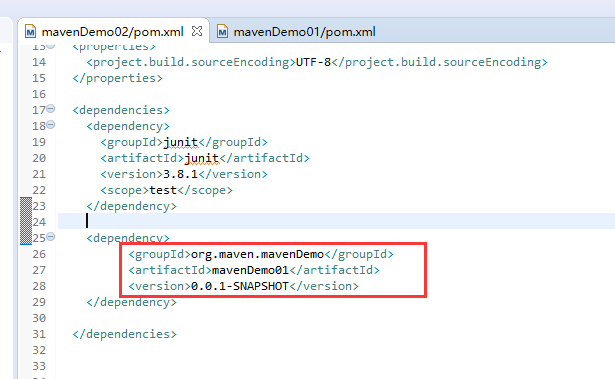The image size is (615, 379).
Task: Click the Maven icon on mavenDemo01 tab
Action: click(222, 31)
